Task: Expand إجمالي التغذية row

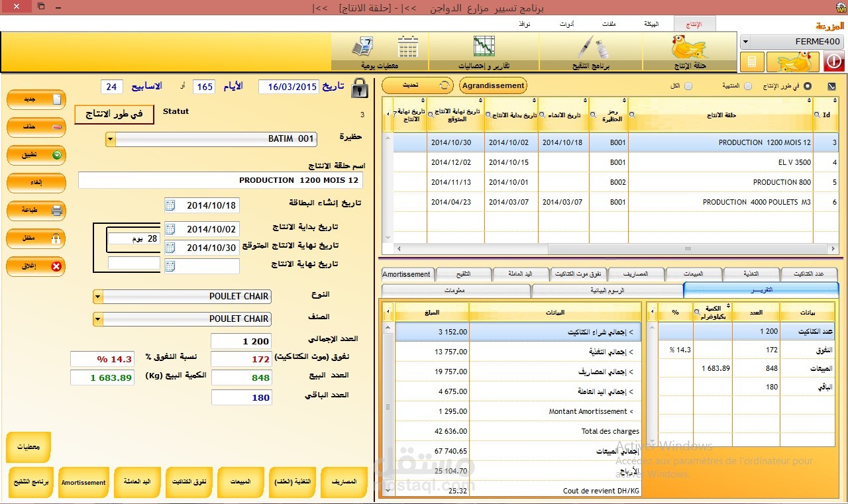Action: 631,352
